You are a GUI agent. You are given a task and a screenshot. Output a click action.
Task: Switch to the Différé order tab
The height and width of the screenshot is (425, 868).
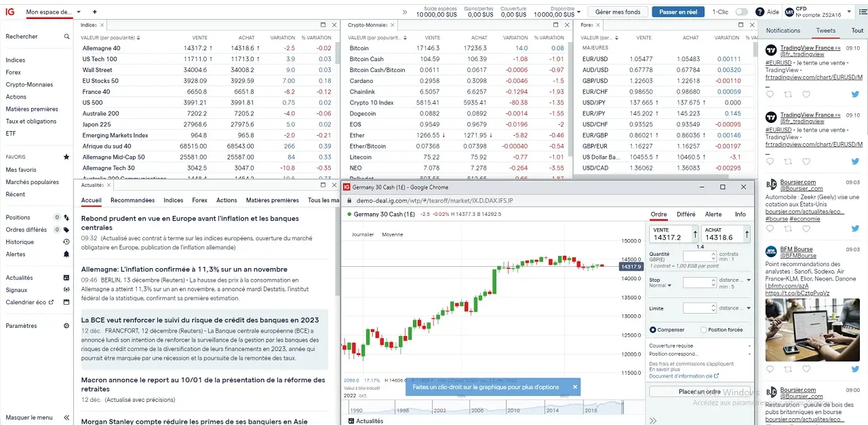[x=686, y=215]
